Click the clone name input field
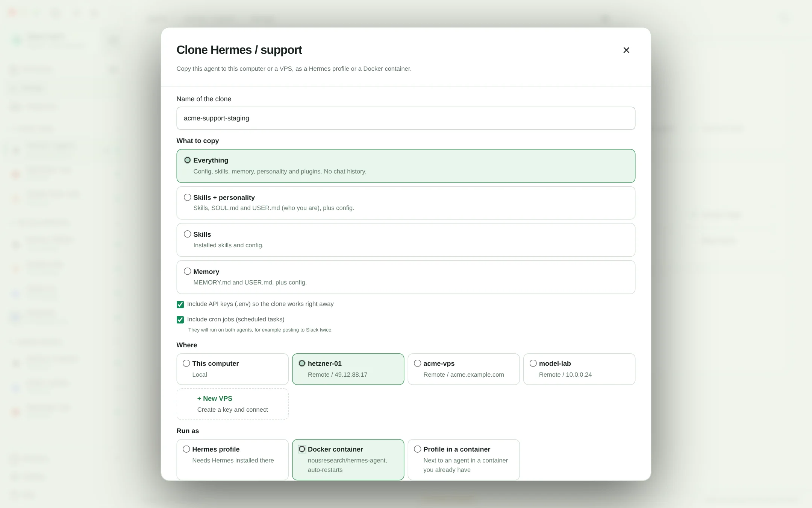Screen dimensions: 812x508 point(406,118)
